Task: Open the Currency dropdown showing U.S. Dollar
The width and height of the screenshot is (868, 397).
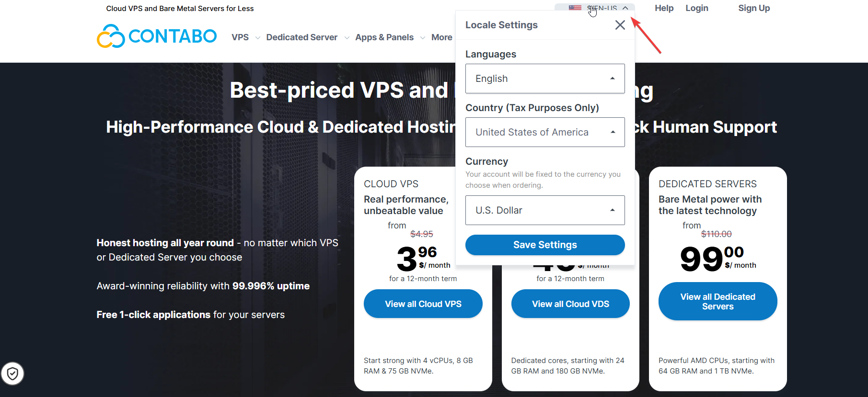Action: [545, 210]
